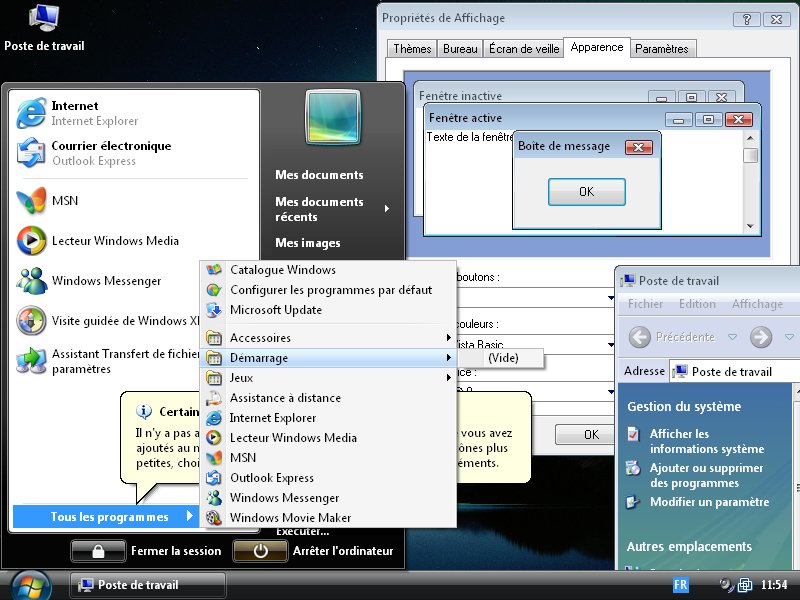Switch to the Écran de veille tab
Screen dimensions: 800x600
click(x=524, y=49)
